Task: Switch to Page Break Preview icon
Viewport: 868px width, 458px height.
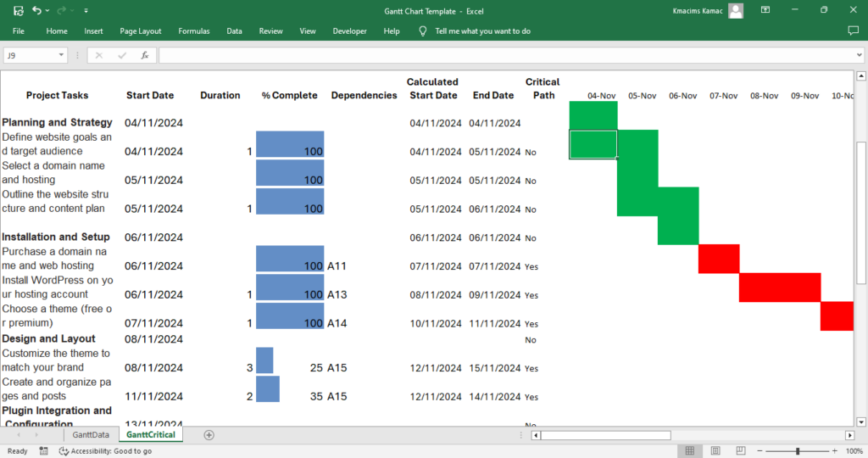Action: [x=741, y=451]
